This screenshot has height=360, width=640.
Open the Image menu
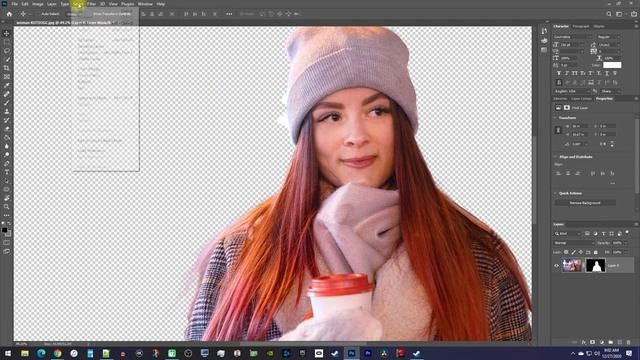click(x=38, y=4)
